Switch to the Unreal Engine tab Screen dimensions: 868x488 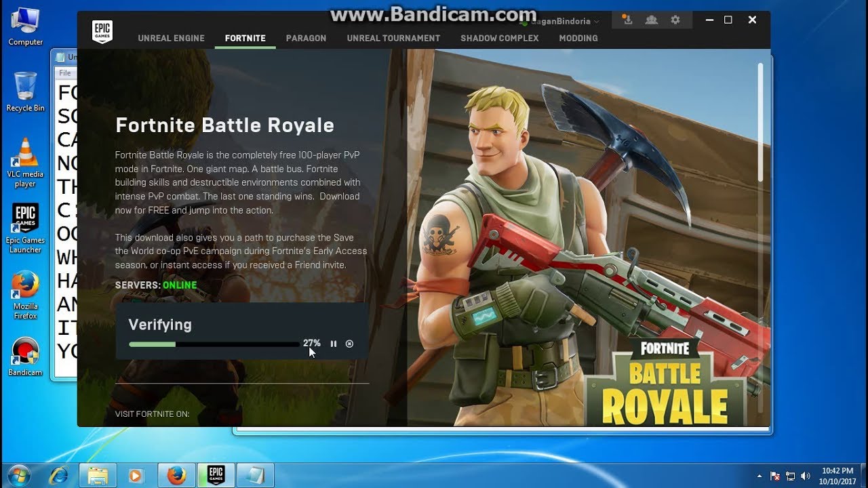click(x=172, y=38)
